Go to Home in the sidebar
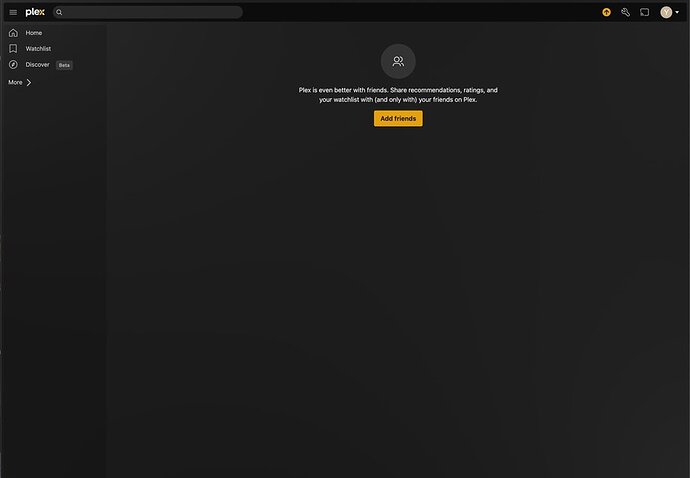The height and width of the screenshot is (478, 690). pyautogui.click(x=34, y=33)
